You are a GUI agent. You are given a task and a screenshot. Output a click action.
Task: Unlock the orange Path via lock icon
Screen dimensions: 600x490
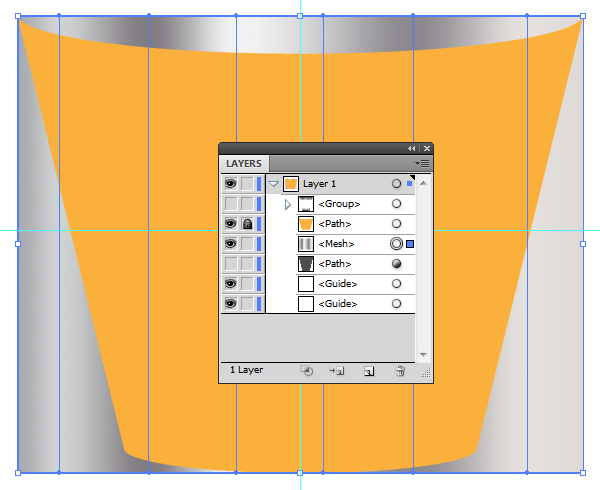pyautogui.click(x=247, y=224)
